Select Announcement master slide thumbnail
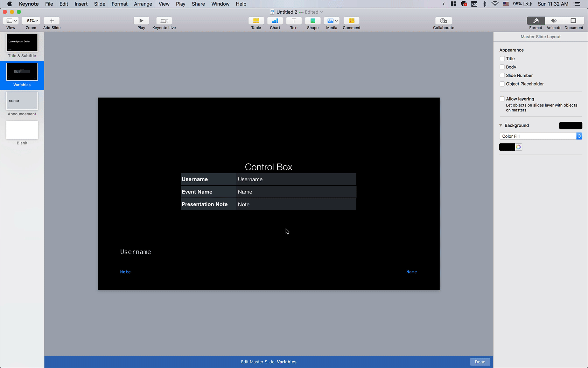The width and height of the screenshot is (588, 368). click(22, 101)
